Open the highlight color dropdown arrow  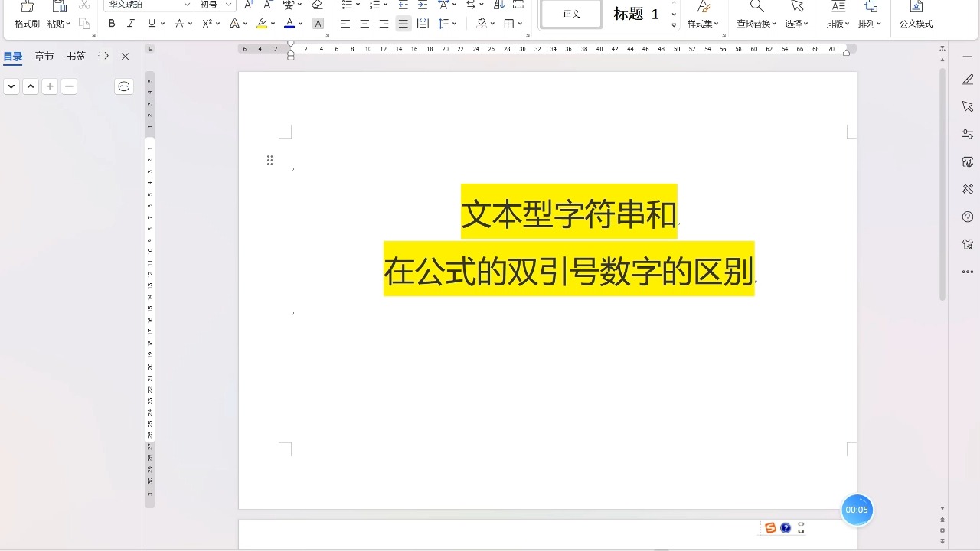click(273, 24)
